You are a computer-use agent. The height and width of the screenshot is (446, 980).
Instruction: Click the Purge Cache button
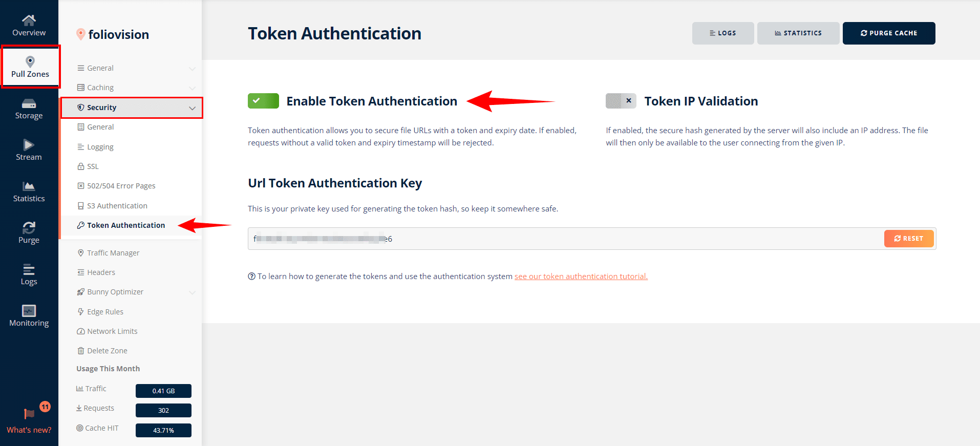pos(889,33)
